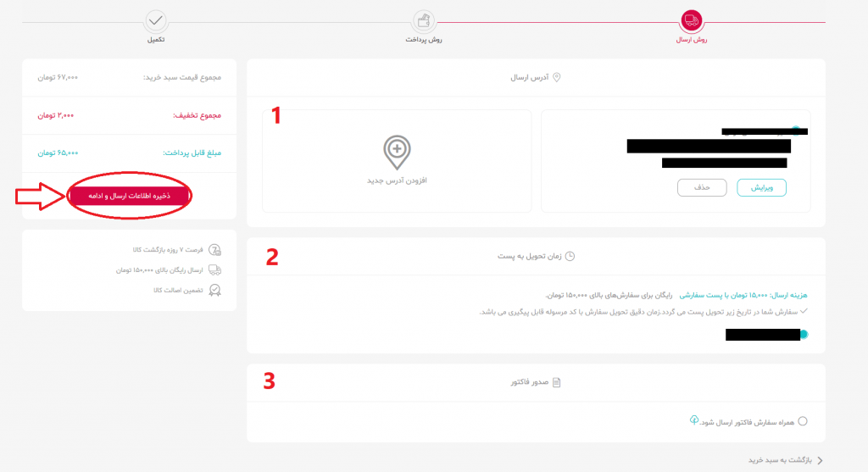
Task: Click the مجموع قیمت سبد خرید label
Action: (182, 77)
